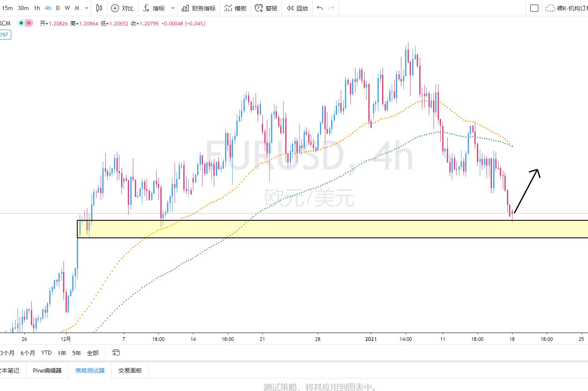This screenshot has width=588, height=391.
Task: Undo the last chart action
Action: [320, 8]
